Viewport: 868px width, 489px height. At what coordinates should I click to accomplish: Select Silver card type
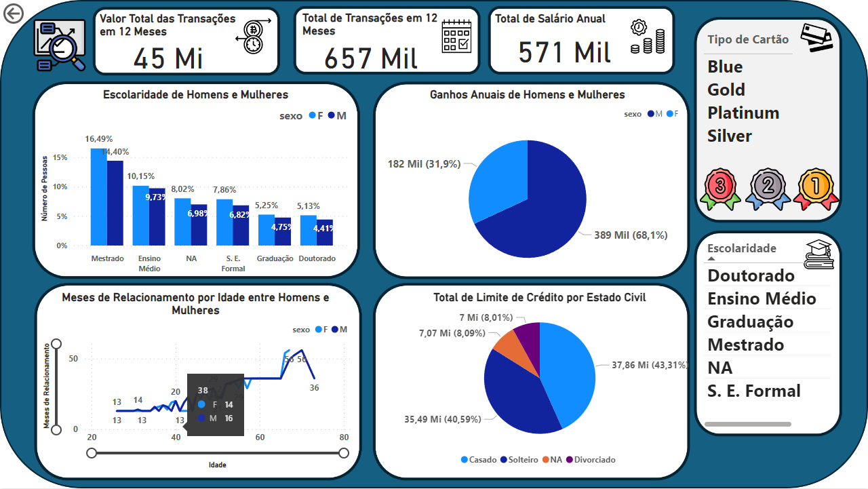pos(730,136)
